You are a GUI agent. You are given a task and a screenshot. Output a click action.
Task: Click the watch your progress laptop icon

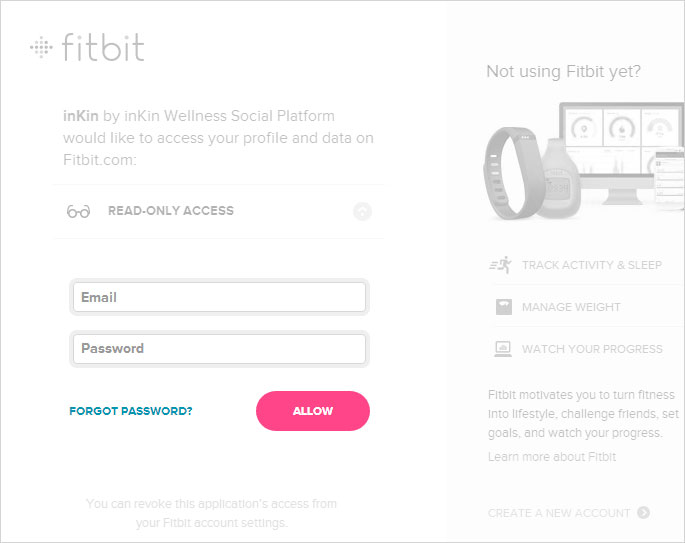503,349
